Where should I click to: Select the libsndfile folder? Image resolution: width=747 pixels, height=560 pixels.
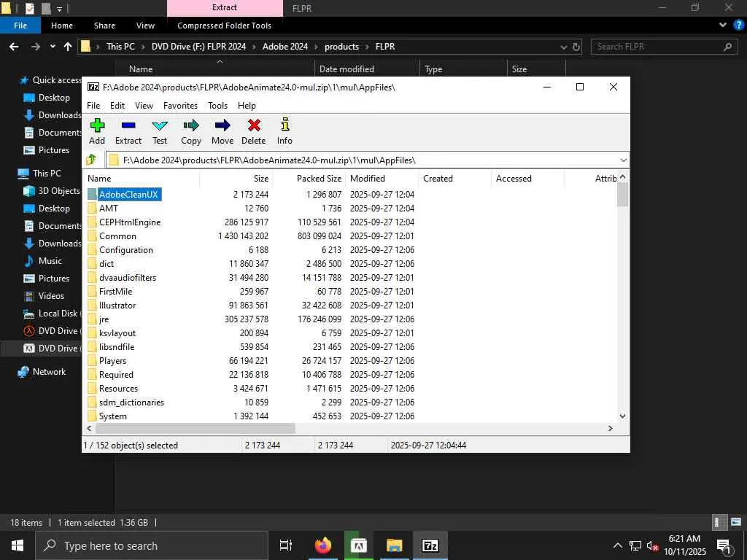(x=116, y=347)
